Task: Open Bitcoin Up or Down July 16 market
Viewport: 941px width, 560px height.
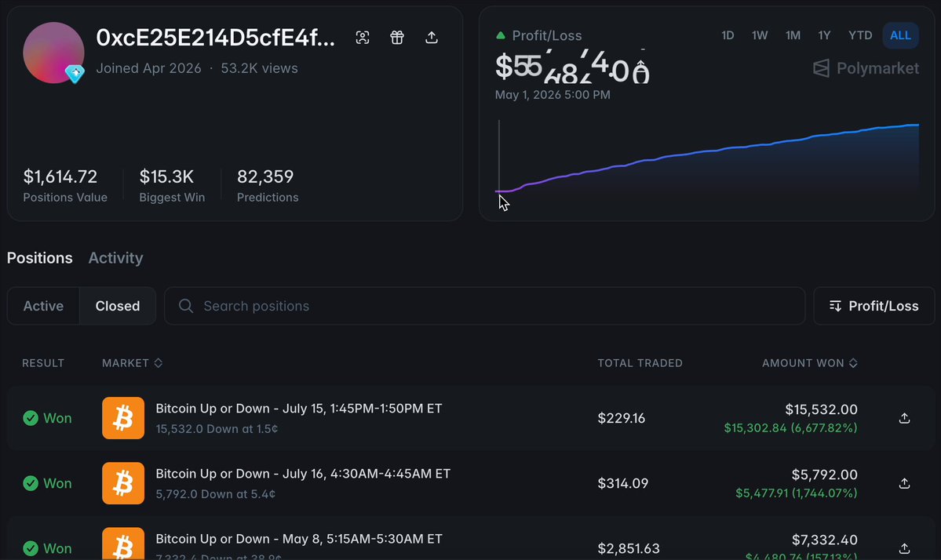Action: 303,474
